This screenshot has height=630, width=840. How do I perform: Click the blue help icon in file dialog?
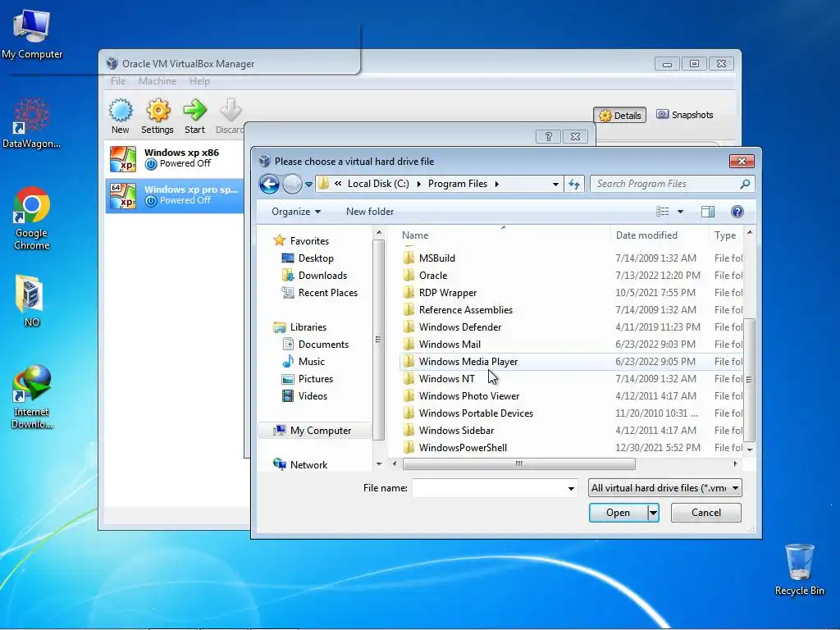click(737, 212)
